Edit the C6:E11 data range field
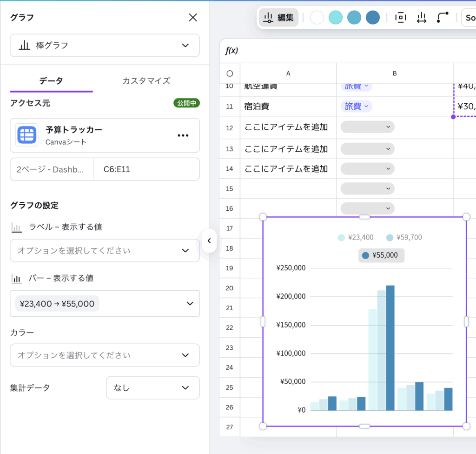The width and height of the screenshot is (476, 454). pyautogui.click(x=147, y=169)
